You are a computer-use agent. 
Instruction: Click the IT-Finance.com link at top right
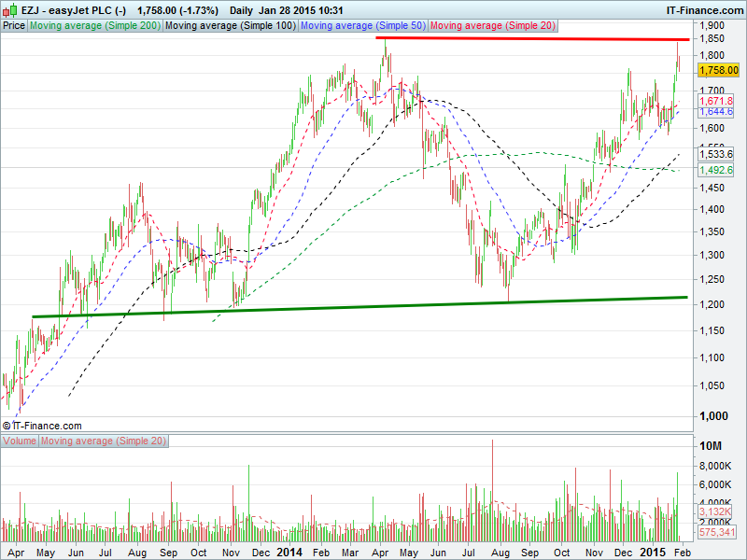click(x=703, y=8)
